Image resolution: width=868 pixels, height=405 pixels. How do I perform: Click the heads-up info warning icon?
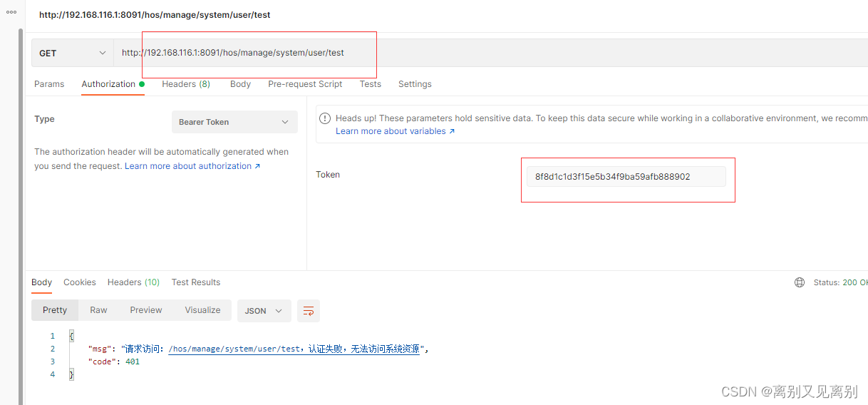pyautogui.click(x=325, y=118)
